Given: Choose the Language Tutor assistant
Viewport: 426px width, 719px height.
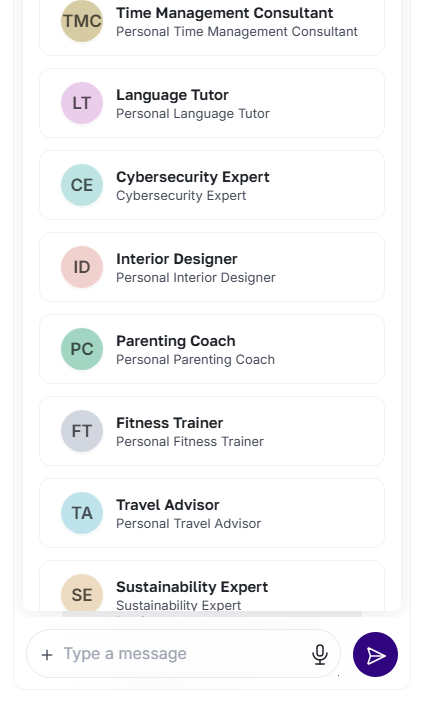Looking at the screenshot, I should point(212,103).
